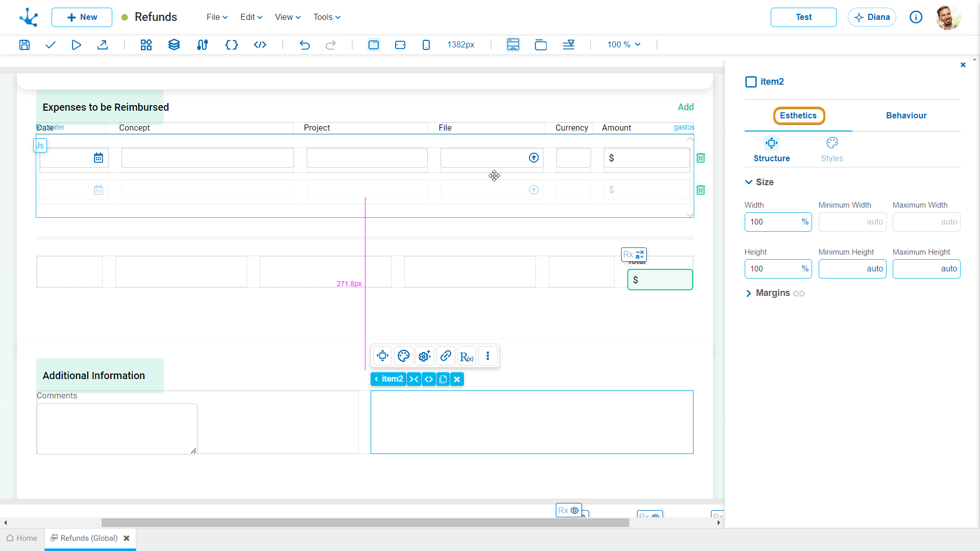Open the HTML source code icon
The height and width of the screenshot is (551, 980).
point(260,45)
